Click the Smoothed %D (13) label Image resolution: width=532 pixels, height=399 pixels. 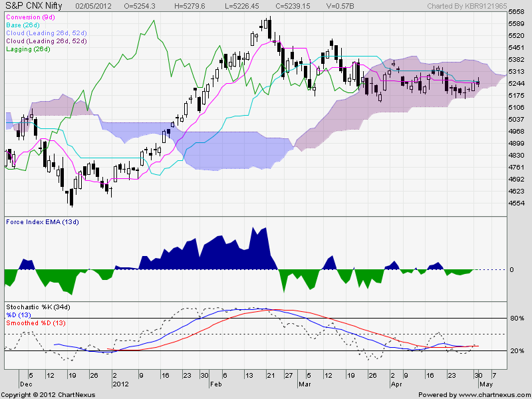[36, 323]
